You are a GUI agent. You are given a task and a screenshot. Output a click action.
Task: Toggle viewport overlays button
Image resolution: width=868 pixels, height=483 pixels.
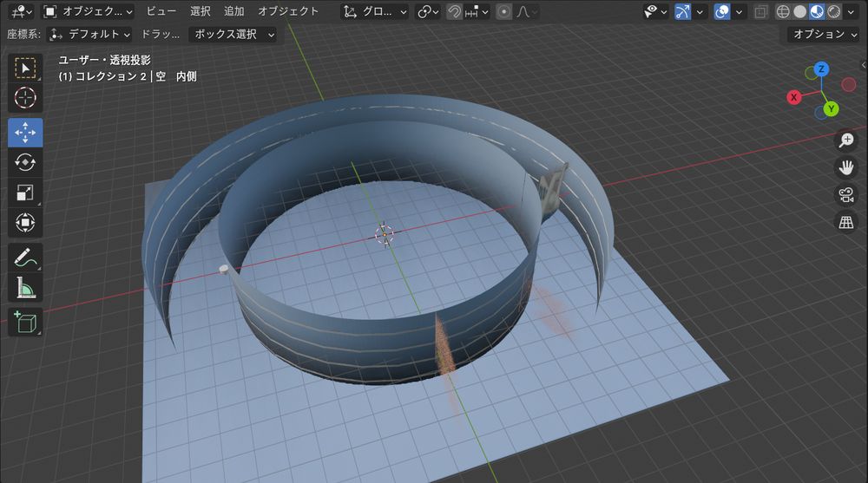(722, 11)
